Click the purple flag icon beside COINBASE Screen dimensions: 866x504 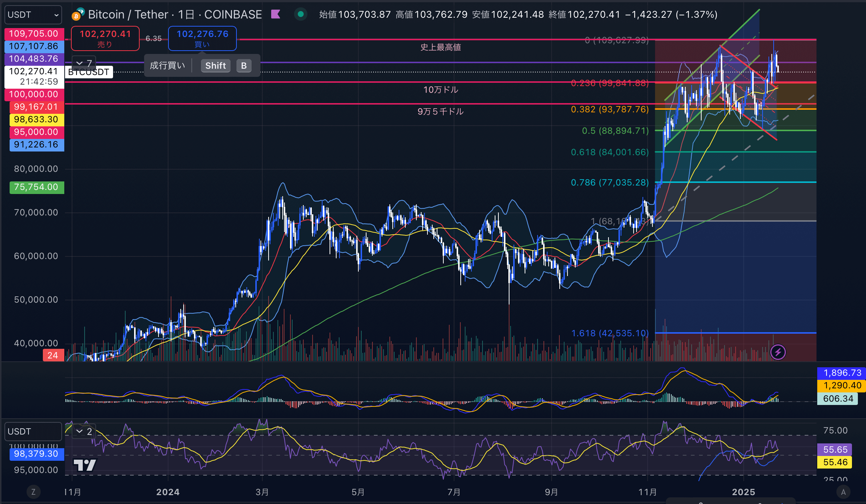click(x=276, y=14)
